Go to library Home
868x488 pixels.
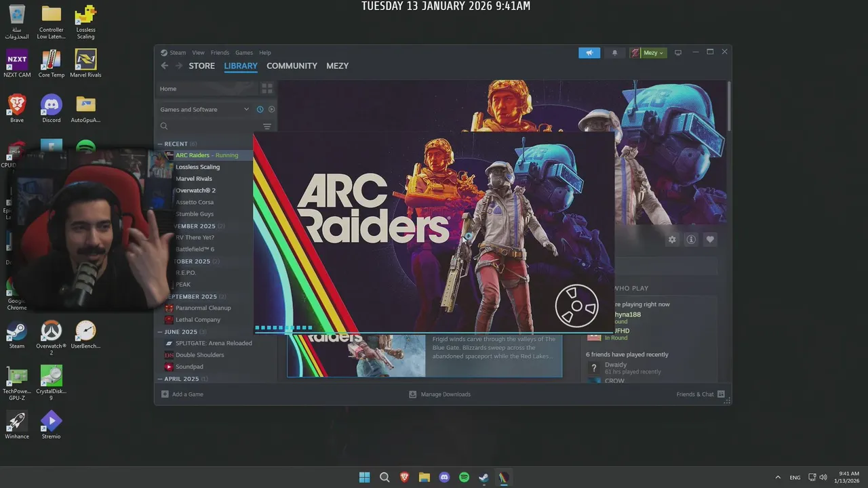click(x=206, y=89)
